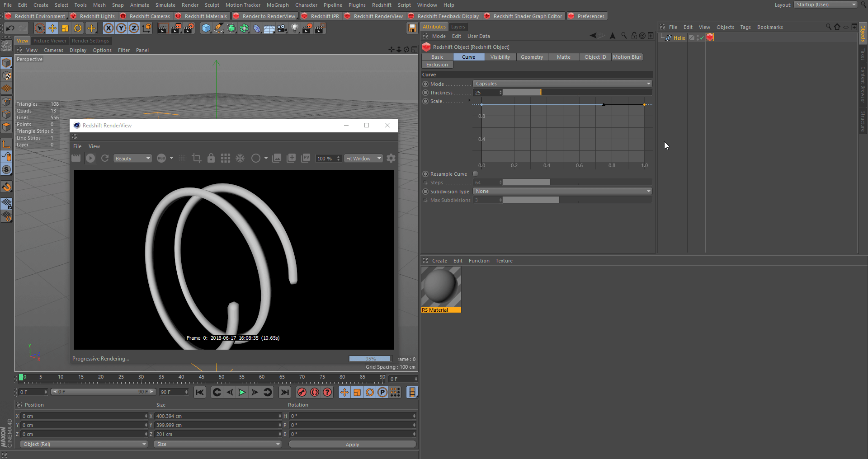This screenshot has height=459, width=868.
Task: Select the Rotate tool
Action: coord(78,28)
